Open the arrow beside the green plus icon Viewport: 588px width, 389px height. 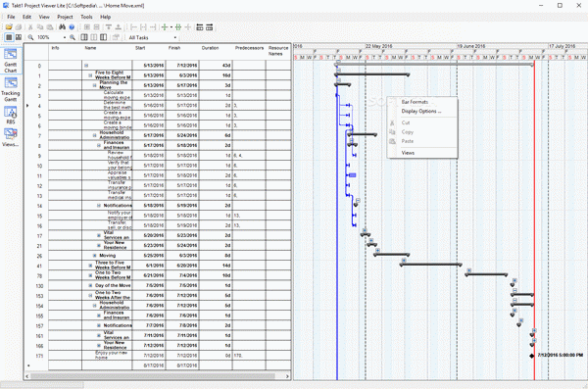coord(171,27)
